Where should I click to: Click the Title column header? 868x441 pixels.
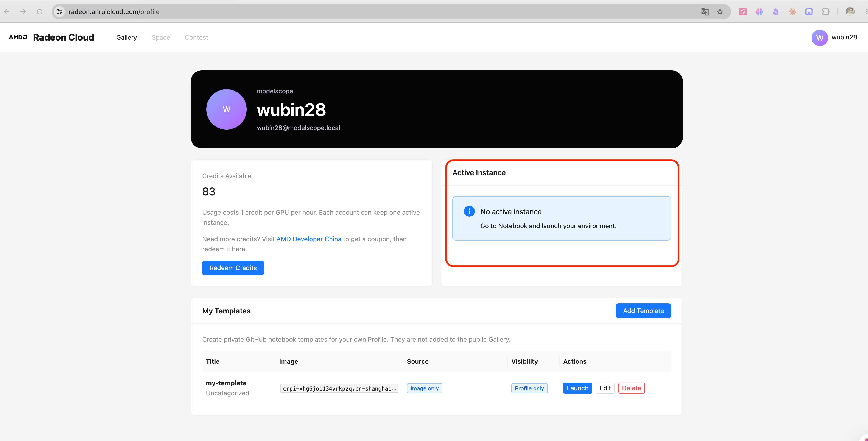pos(213,362)
